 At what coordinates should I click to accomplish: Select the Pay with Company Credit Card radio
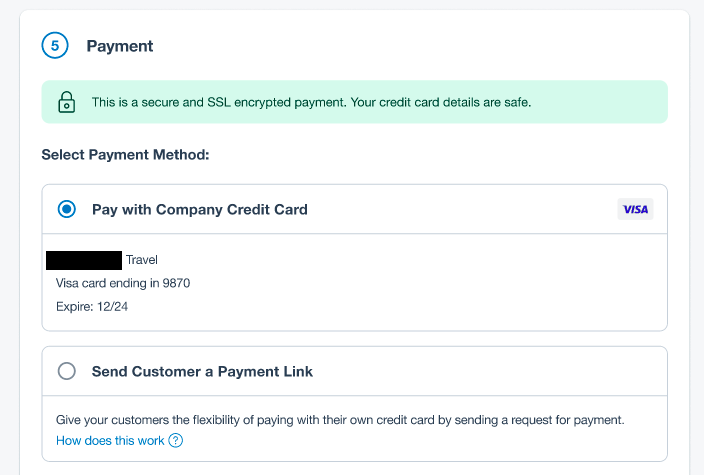tap(67, 209)
